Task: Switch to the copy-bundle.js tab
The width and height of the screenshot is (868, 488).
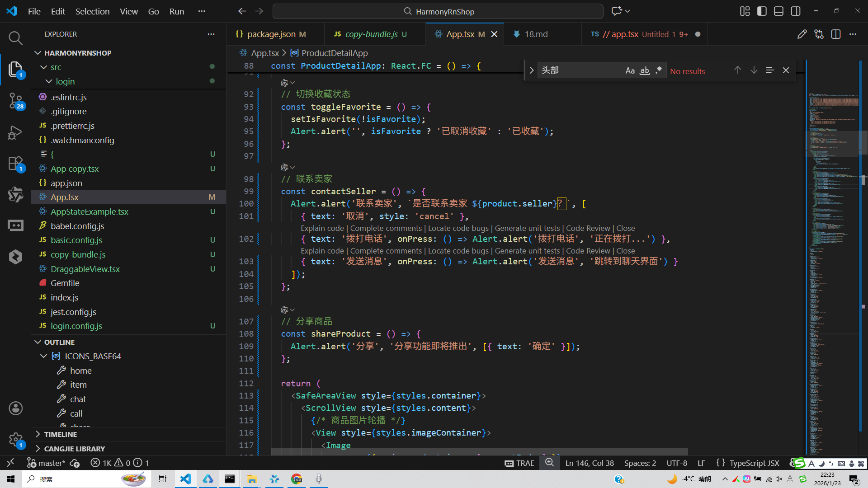Action: point(371,34)
